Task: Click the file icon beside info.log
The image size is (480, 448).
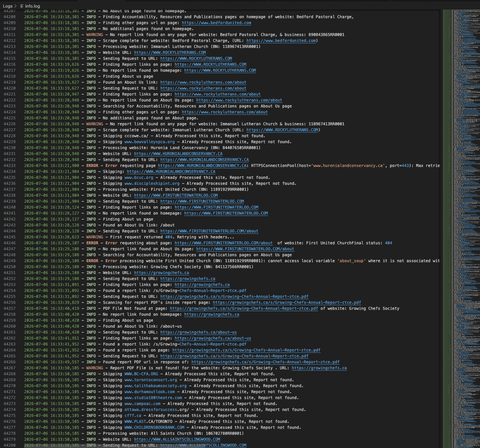Action: point(22,6)
